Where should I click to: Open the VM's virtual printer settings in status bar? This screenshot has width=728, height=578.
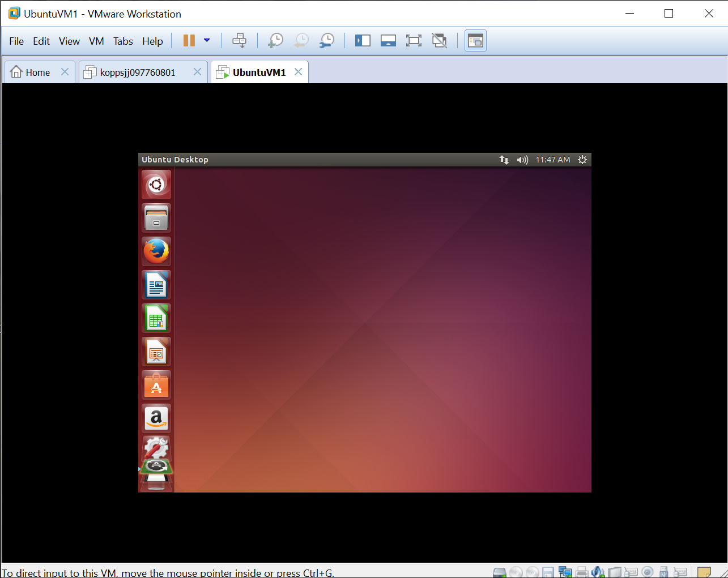point(582,572)
